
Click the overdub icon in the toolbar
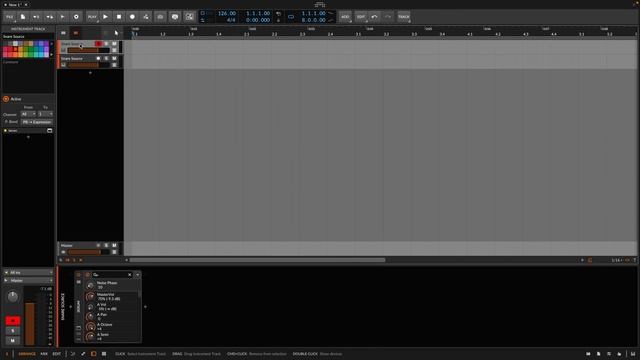(160, 17)
